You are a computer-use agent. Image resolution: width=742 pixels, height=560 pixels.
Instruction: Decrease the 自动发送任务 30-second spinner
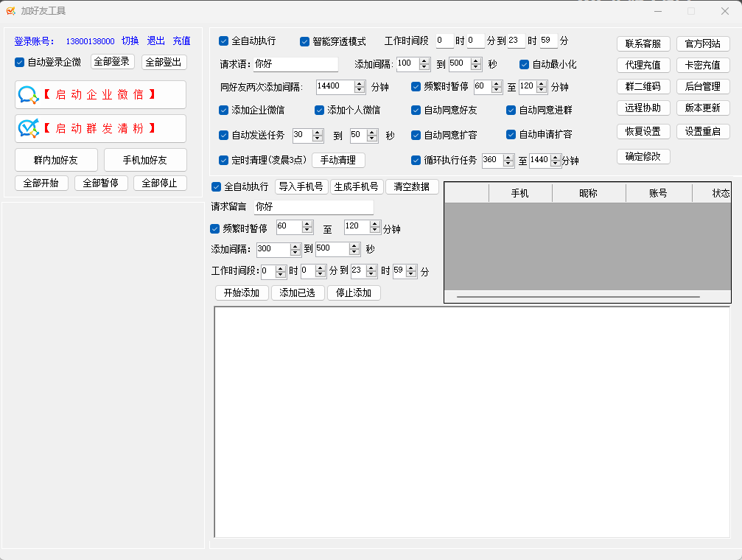pos(318,139)
